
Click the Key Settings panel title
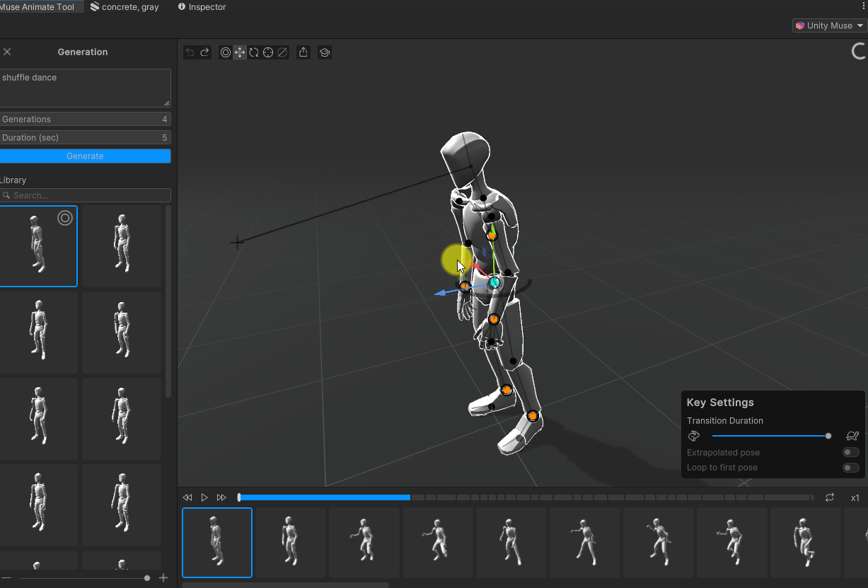point(720,403)
